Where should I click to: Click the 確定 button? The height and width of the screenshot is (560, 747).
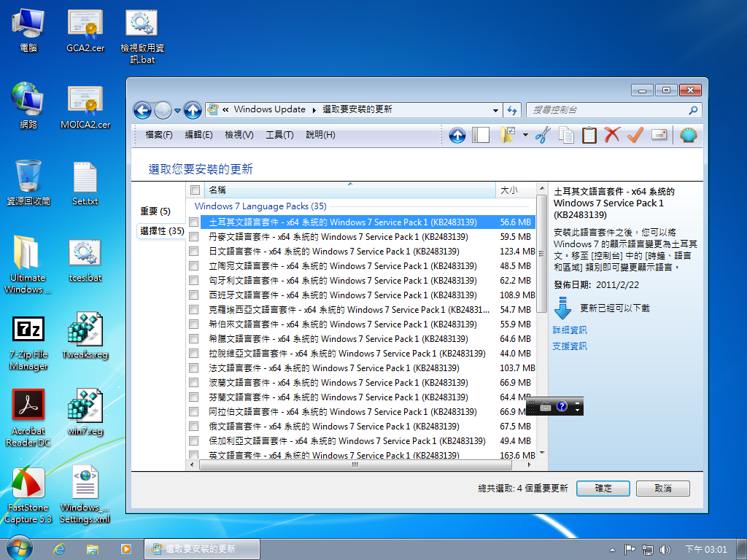pos(603,488)
